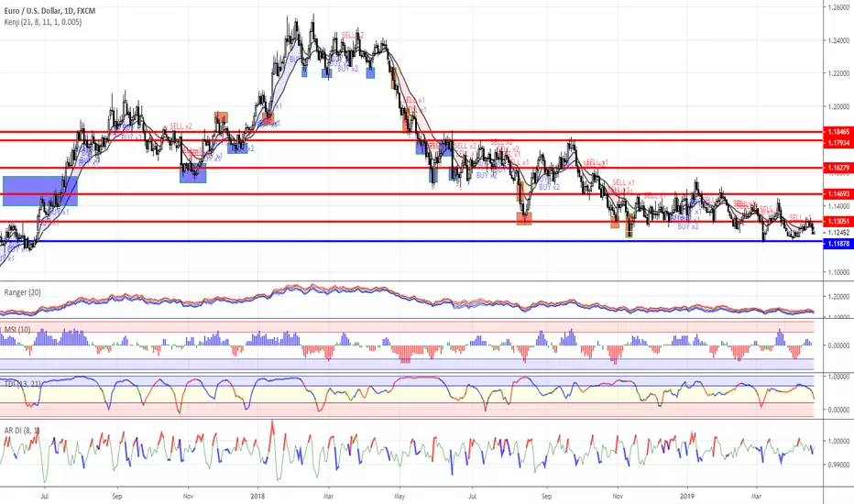The width and height of the screenshot is (854, 504).
Task: Select the Kenji (21, 8, 11, 1, 0.005) indicator label
Action: (43, 22)
